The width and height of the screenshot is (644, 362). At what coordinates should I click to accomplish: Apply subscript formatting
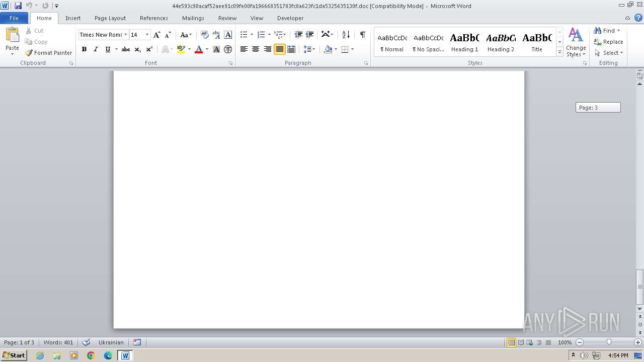137,49
